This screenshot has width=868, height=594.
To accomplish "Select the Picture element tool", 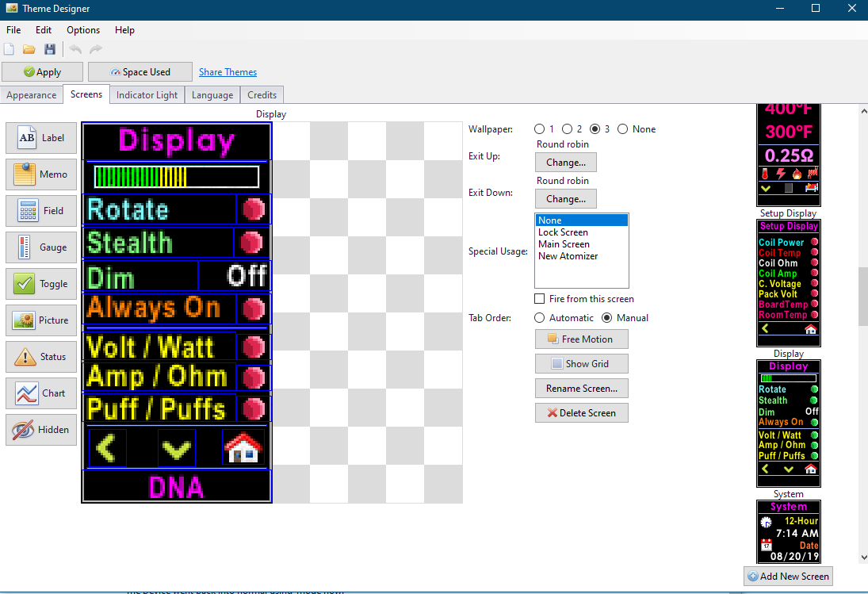I will pos(41,320).
